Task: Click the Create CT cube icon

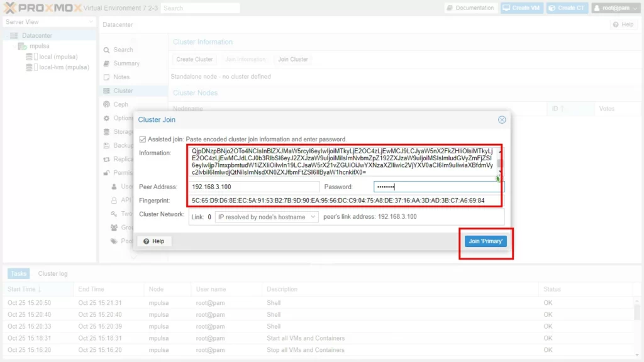Action: (552, 8)
